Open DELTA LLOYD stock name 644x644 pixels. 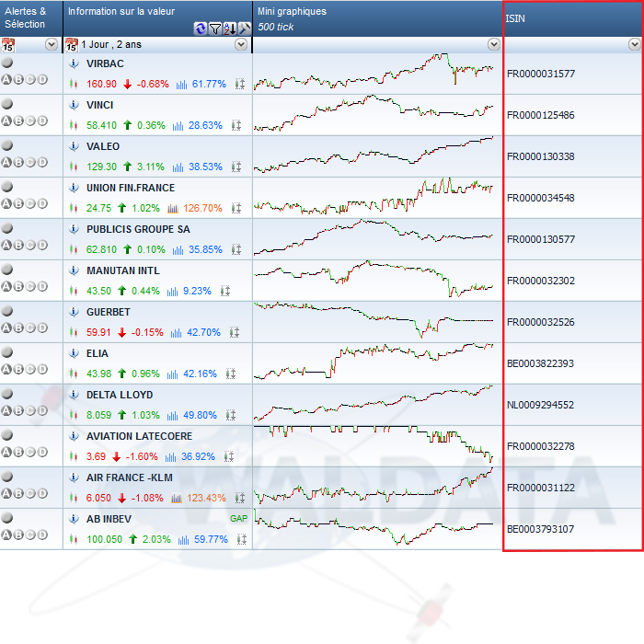coord(120,395)
